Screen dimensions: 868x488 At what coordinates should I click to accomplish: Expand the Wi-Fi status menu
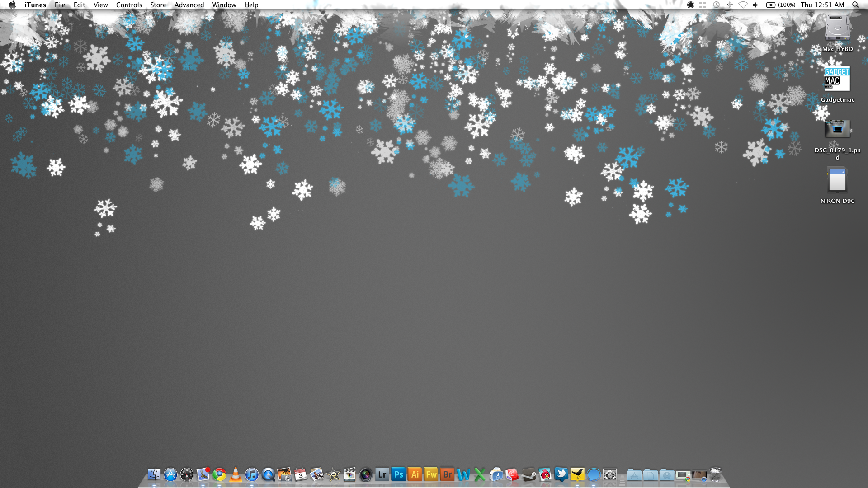click(743, 5)
